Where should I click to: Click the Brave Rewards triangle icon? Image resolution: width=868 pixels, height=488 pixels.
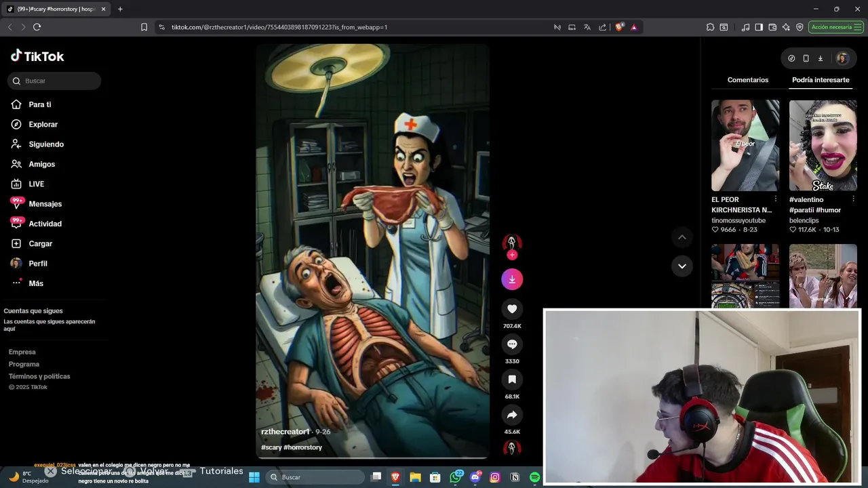click(x=634, y=27)
